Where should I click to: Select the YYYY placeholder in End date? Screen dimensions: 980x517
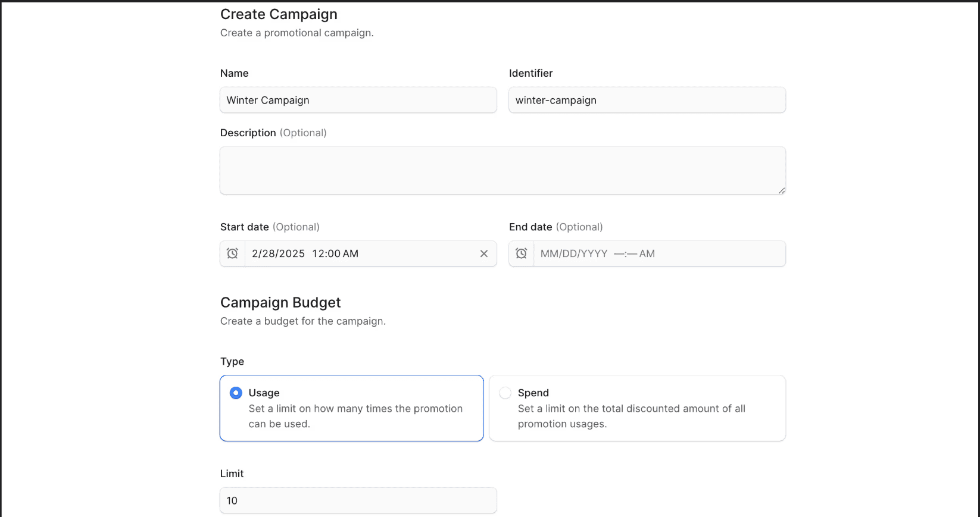[594, 253]
